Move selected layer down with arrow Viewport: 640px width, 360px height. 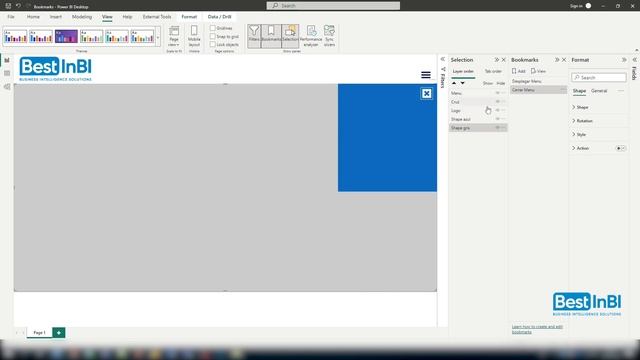[462, 83]
